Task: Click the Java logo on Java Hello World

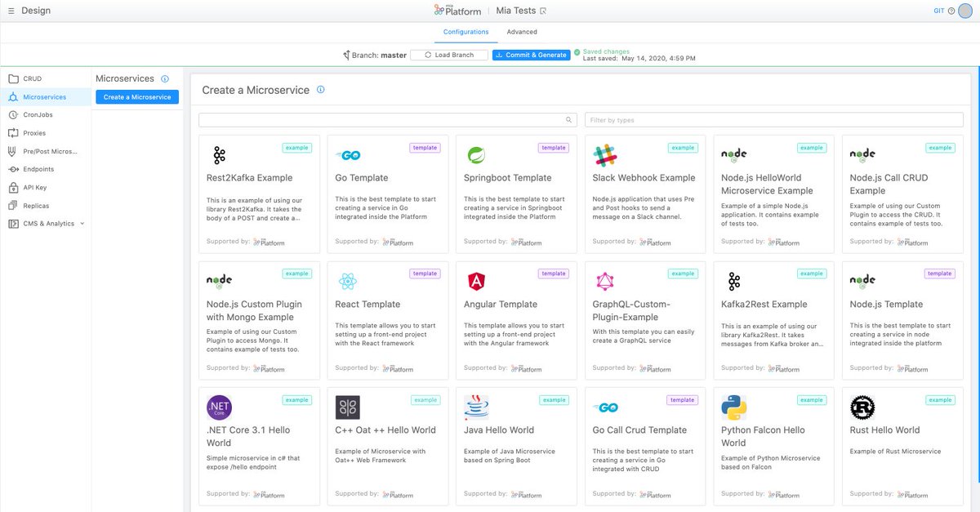Action: (x=476, y=407)
